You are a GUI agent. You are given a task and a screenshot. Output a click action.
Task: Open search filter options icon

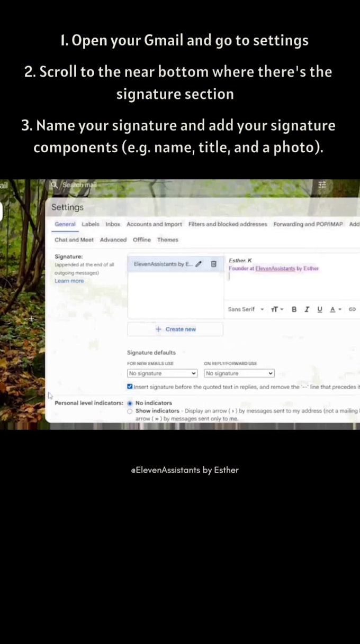pos(322,185)
